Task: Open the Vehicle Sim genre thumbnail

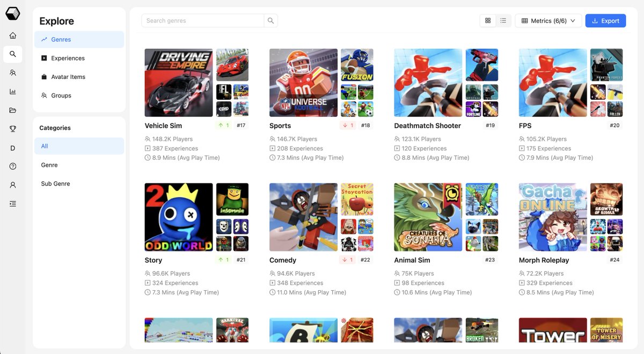Action: pyautogui.click(x=178, y=83)
